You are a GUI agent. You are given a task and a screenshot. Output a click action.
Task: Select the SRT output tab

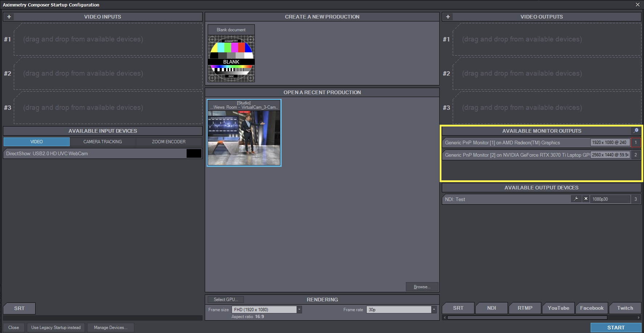(458, 308)
